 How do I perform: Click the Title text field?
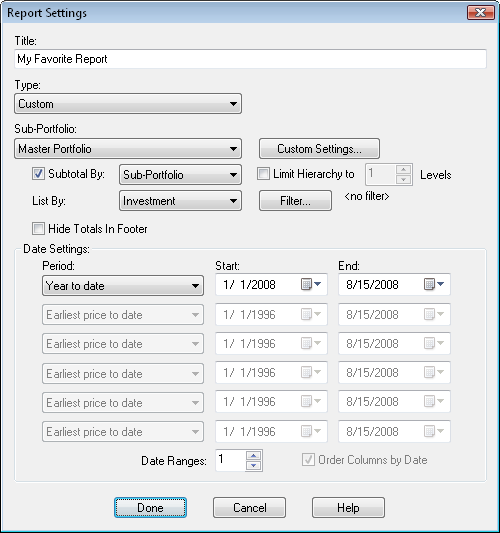[251, 59]
